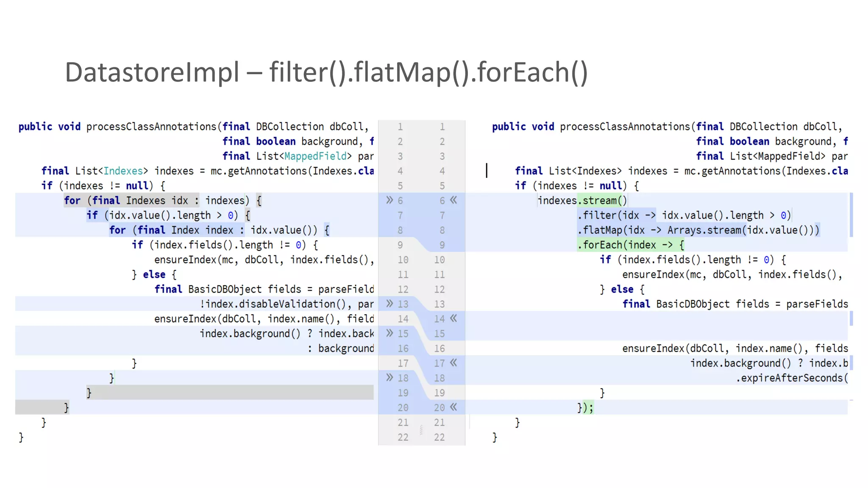Viewport: 868px width, 488px height.
Task: Click the diff gutter splitter drag handle
Action: click(421, 430)
